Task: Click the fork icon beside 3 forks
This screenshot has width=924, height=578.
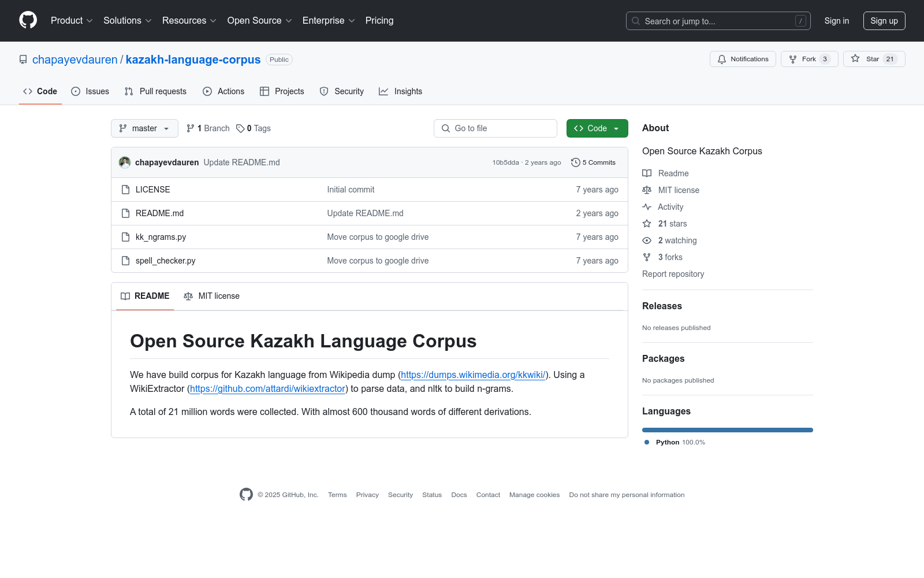Action: click(x=647, y=257)
